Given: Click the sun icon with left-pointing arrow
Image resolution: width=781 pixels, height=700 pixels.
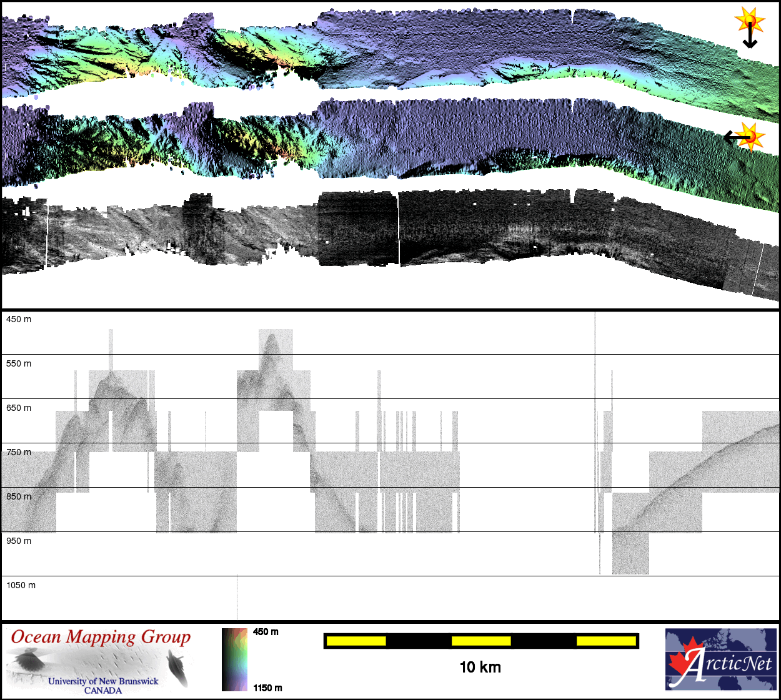Looking at the screenshot, I should point(745,136).
